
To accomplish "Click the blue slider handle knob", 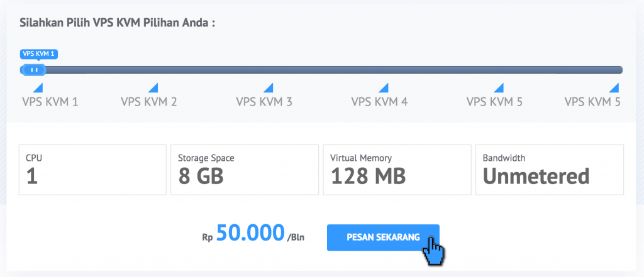I will (x=33, y=70).
